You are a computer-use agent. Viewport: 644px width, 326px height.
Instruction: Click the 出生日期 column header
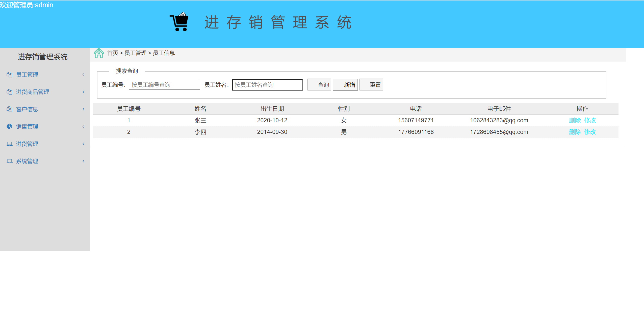(272, 109)
